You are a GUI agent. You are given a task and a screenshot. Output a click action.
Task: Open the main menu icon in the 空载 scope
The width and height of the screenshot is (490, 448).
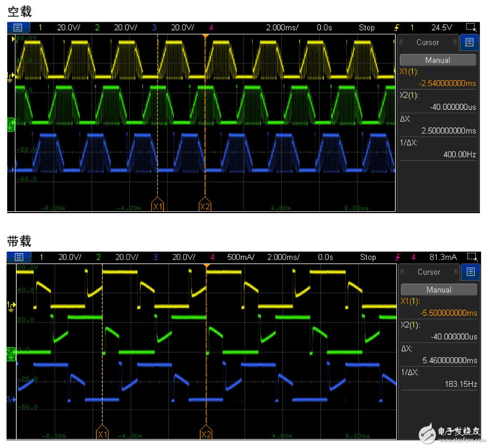(x=18, y=27)
